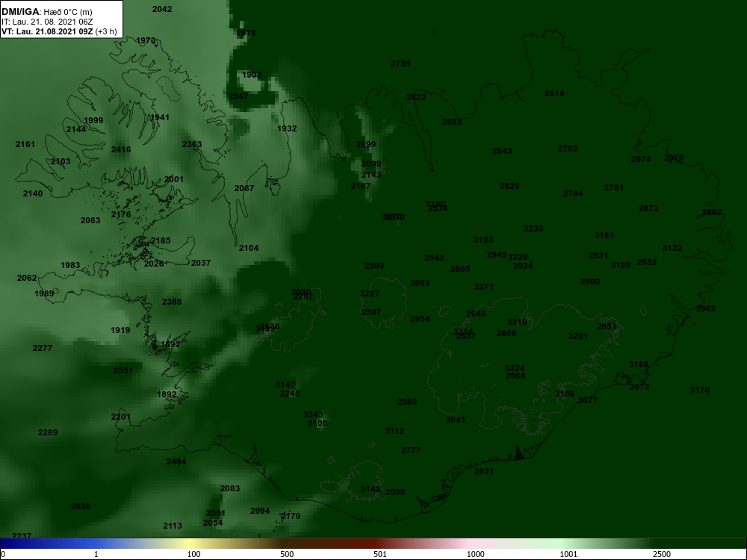Click the map value "1999"
The image size is (747, 560).
click(x=93, y=120)
